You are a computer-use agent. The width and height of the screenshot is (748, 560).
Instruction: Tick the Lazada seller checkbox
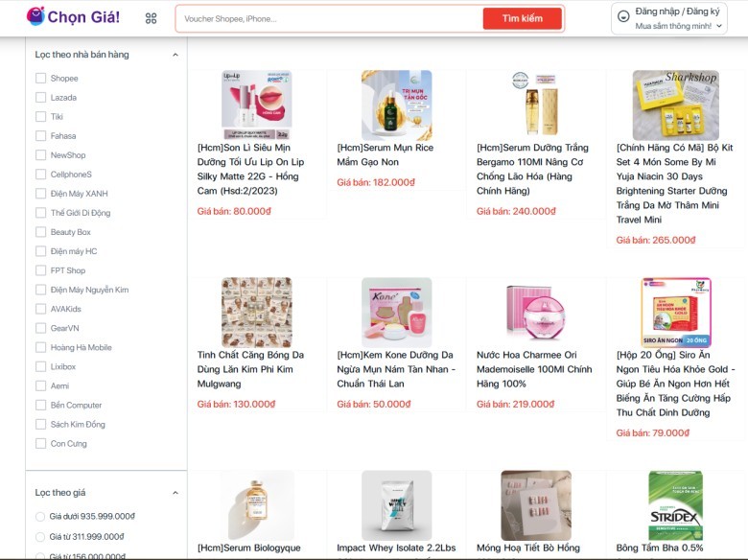(40, 97)
